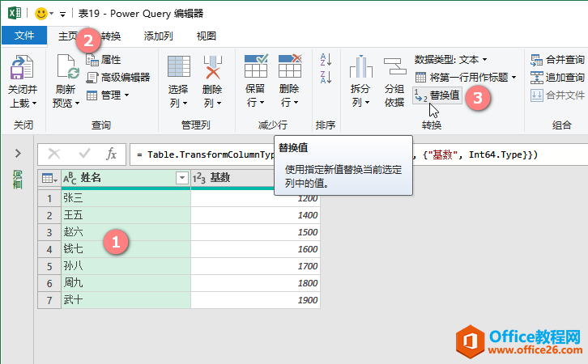Click the 选择列 (Choose Columns) icon
588x364 pixels.
[x=178, y=69]
